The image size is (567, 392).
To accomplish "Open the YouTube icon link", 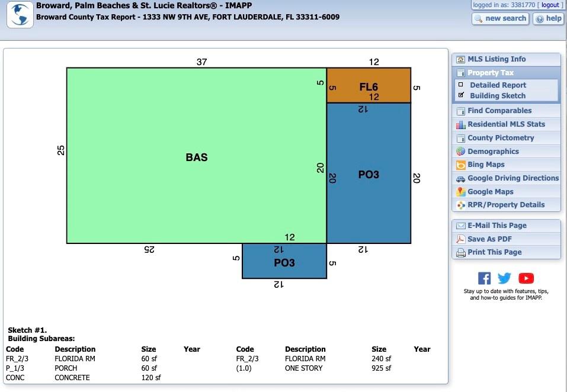I will tap(526, 278).
